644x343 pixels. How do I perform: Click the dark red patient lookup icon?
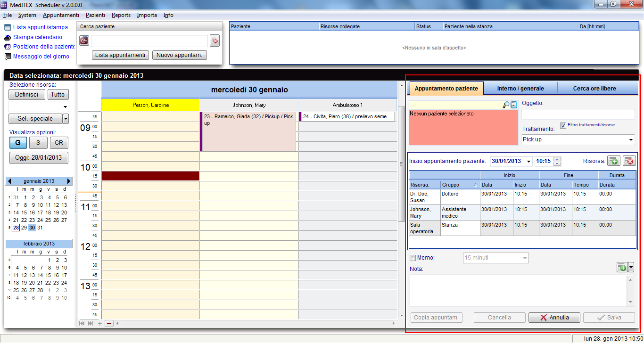point(84,41)
